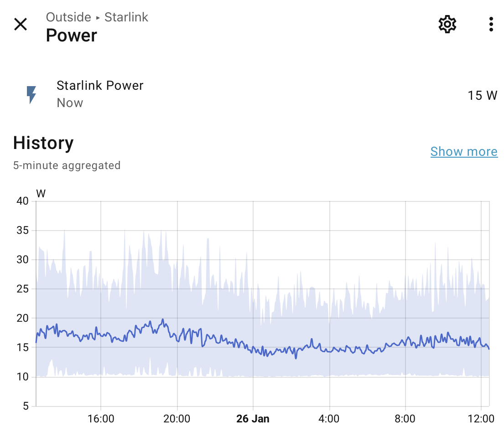Click the 20:00 time axis label

point(177,419)
